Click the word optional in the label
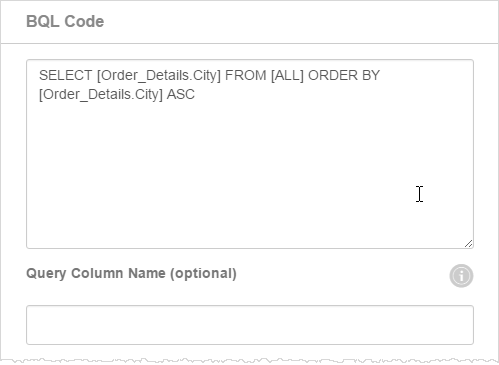 point(203,274)
